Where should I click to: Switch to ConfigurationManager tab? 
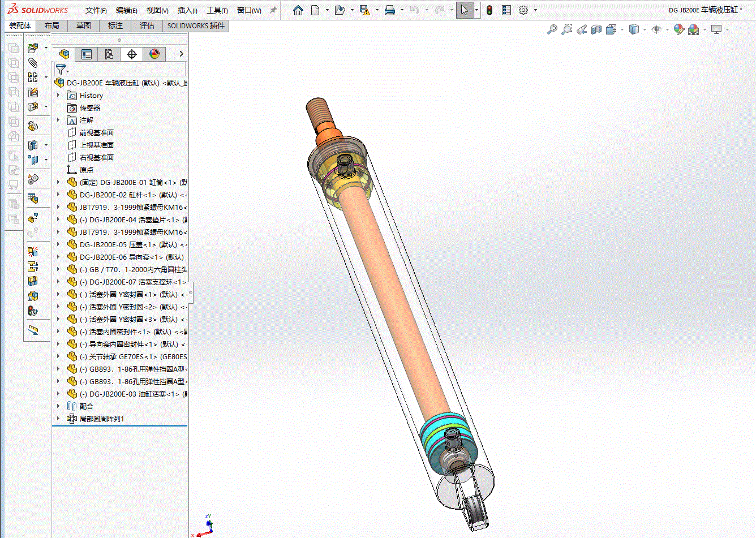pyautogui.click(x=109, y=54)
